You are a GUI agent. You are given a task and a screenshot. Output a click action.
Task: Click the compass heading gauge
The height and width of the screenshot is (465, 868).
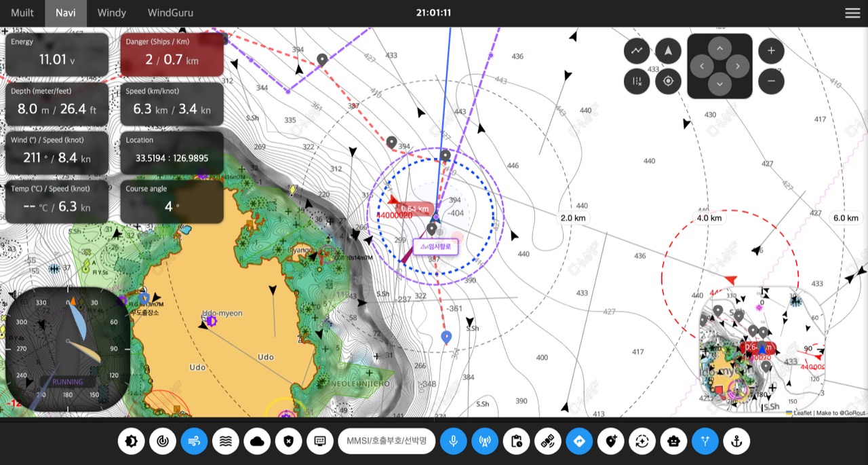coord(68,350)
